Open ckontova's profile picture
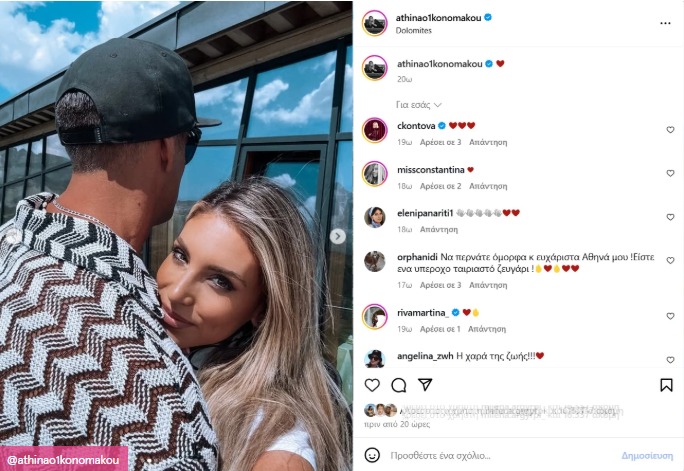 tap(375, 130)
